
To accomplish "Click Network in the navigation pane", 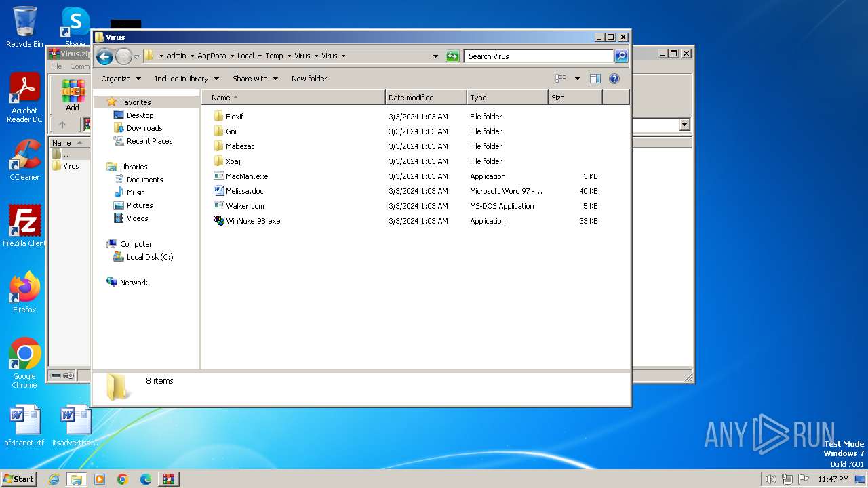I will click(x=134, y=283).
